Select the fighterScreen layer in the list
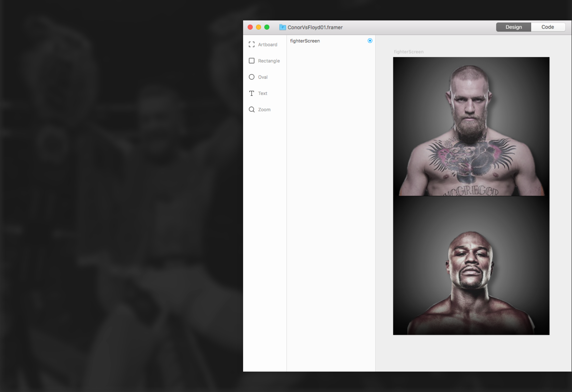The height and width of the screenshot is (392, 572). coord(331,41)
